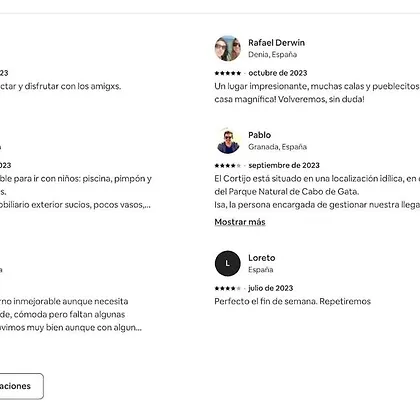The height and width of the screenshot is (420, 420).
Task: Click Loreto's black avatar icon
Action: click(228, 263)
